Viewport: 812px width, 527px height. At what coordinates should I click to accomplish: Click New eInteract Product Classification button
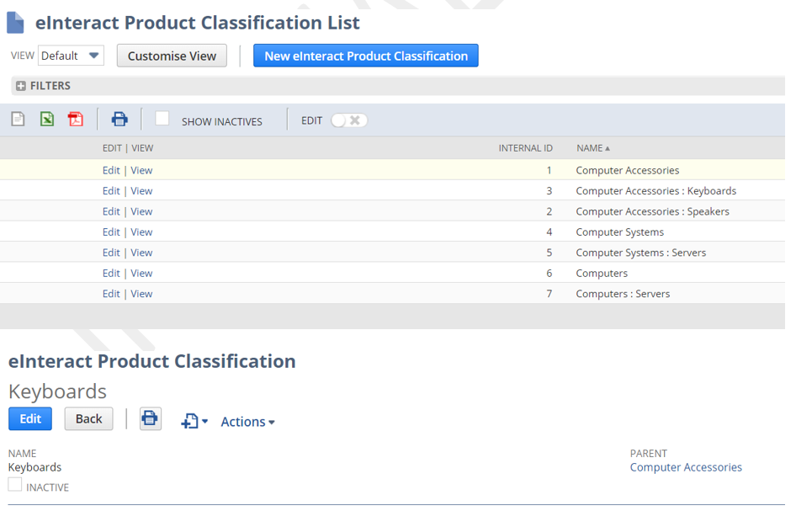coord(365,56)
